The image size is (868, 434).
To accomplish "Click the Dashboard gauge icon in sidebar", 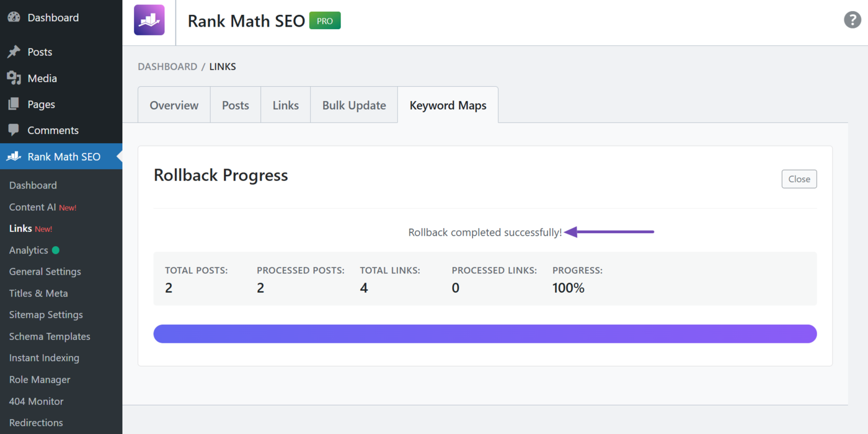I will coord(14,17).
